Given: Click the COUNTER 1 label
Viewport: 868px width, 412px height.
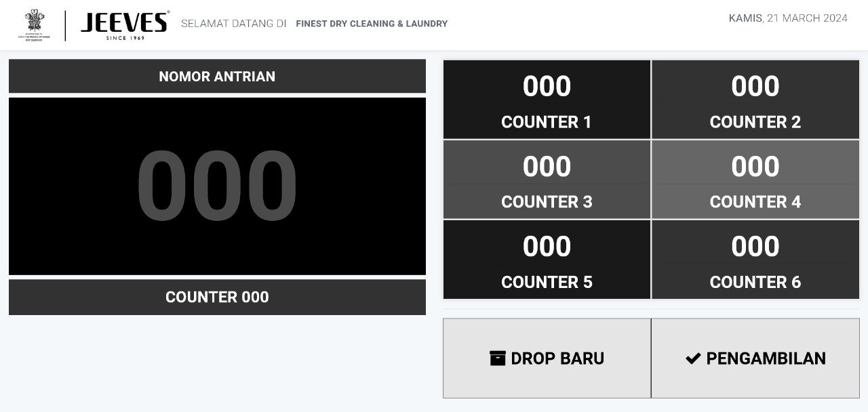Looking at the screenshot, I should [547, 122].
